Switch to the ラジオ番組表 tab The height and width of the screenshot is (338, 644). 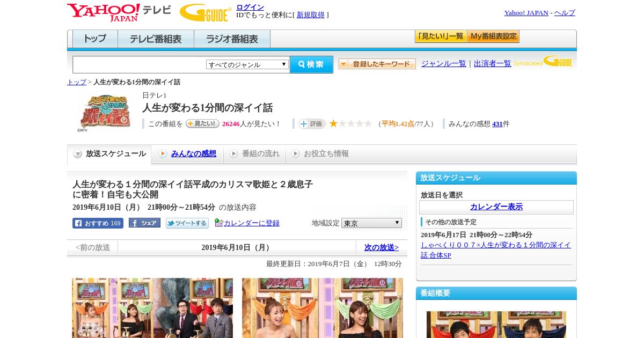(232, 39)
